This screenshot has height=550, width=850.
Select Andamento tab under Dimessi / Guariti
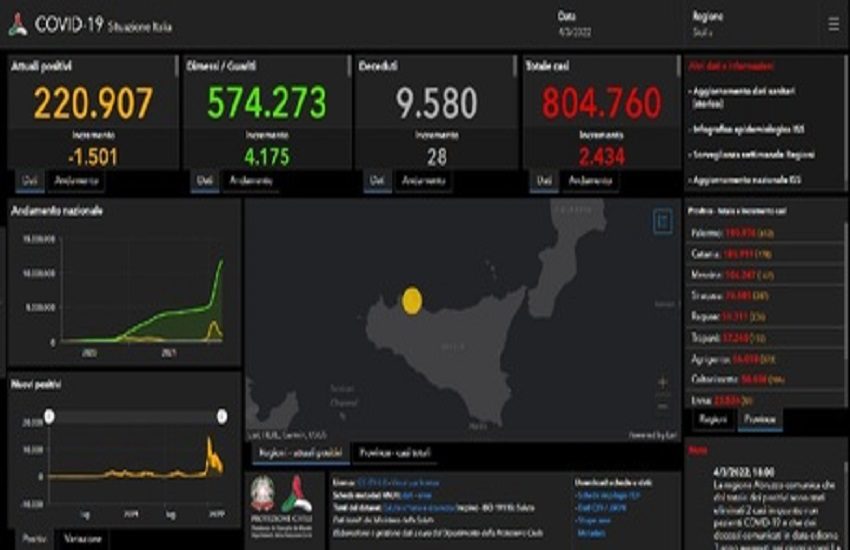tap(251, 181)
